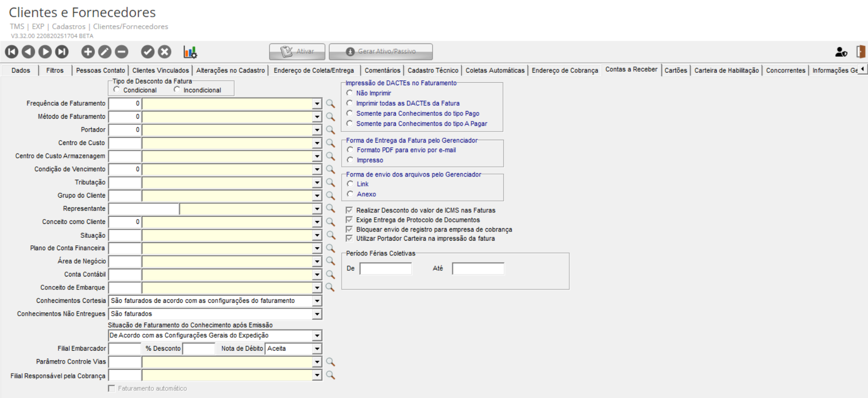Click the Período Férias Coletivas Até field
Viewport: 868px width, 398px height.
478,269
